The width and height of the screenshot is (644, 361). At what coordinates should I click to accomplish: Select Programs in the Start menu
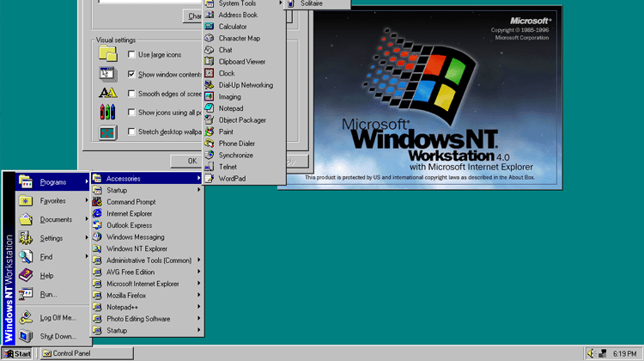pyautogui.click(x=52, y=181)
